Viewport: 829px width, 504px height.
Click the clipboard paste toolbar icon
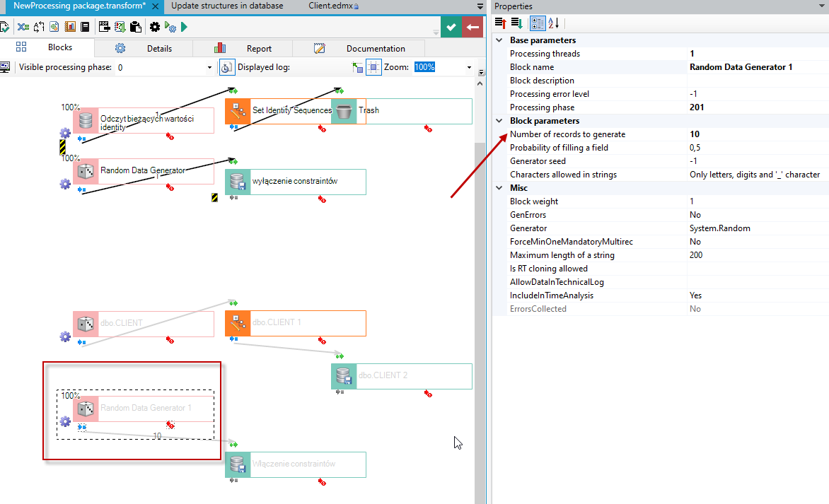135,27
